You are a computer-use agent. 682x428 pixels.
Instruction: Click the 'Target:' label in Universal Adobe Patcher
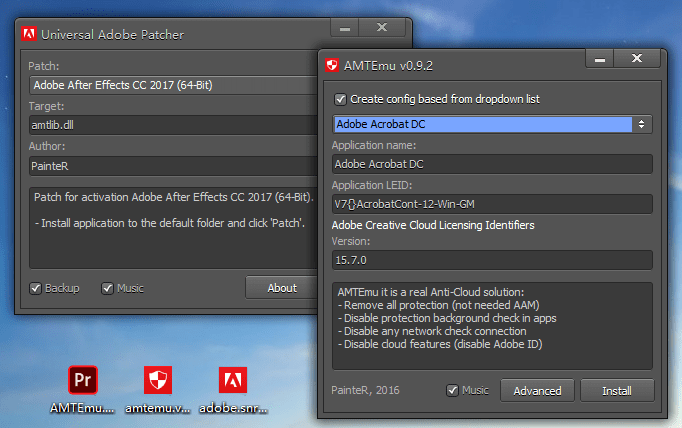tap(46, 106)
